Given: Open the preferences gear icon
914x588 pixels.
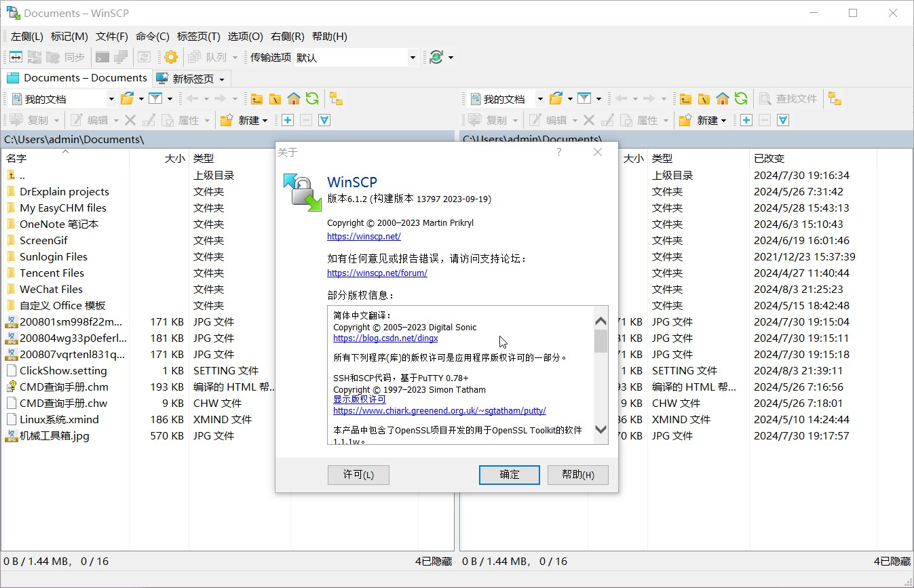Looking at the screenshot, I should coord(170,57).
